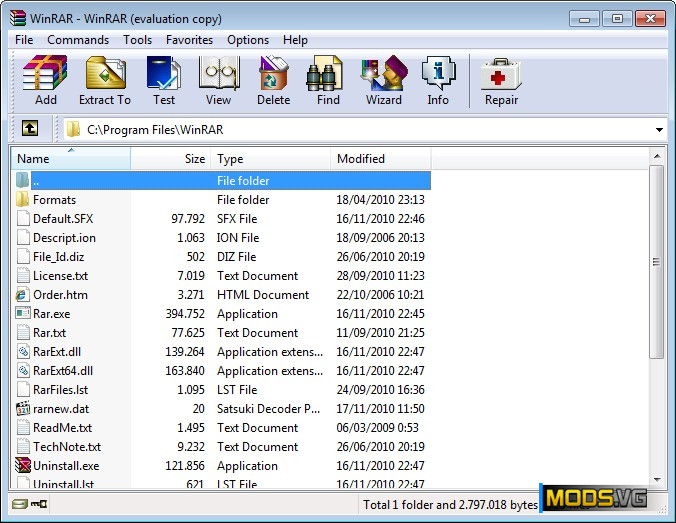The width and height of the screenshot is (676, 523).
Task: Sort list by Modified column header
Action: (x=380, y=159)
